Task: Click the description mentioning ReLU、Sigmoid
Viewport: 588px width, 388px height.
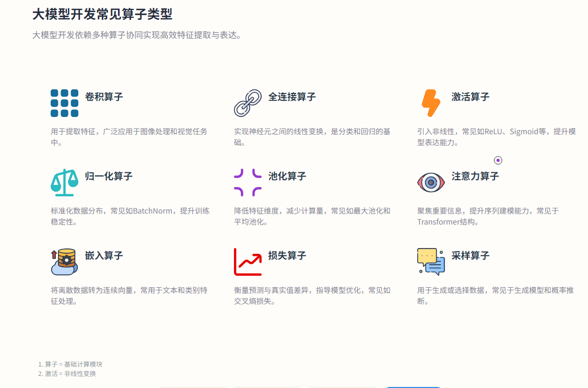Action: [497, 137]
